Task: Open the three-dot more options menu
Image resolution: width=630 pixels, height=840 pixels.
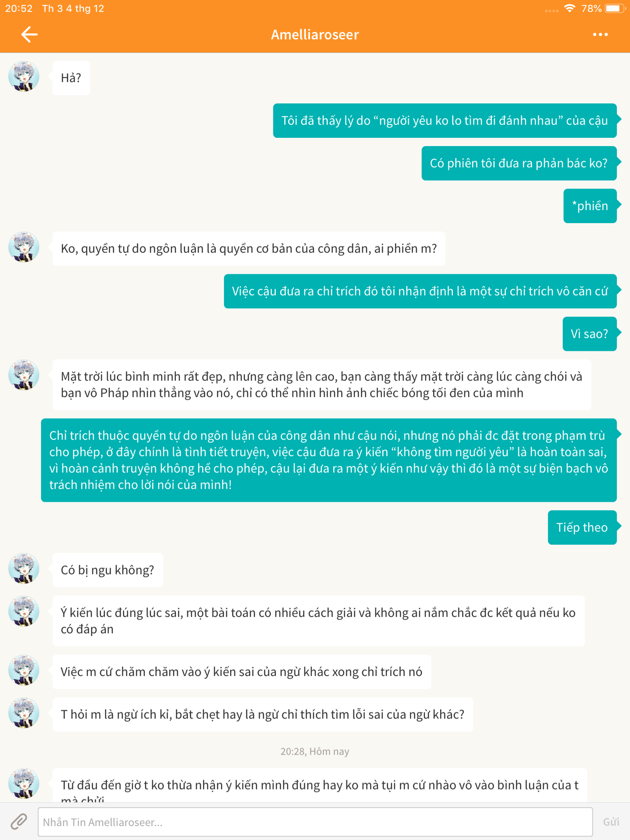Action: (x=600, y=35)
